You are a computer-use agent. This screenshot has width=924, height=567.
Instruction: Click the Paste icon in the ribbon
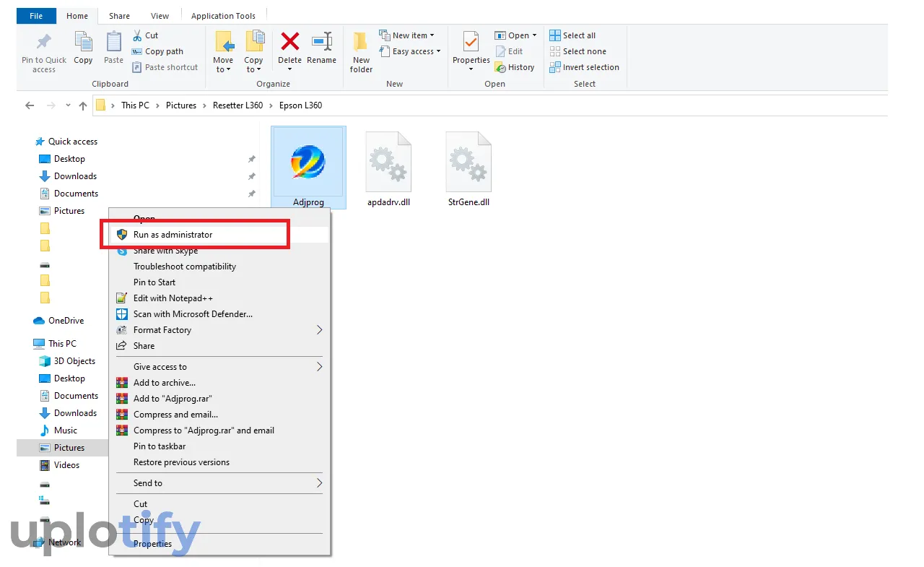pos(113,41)
